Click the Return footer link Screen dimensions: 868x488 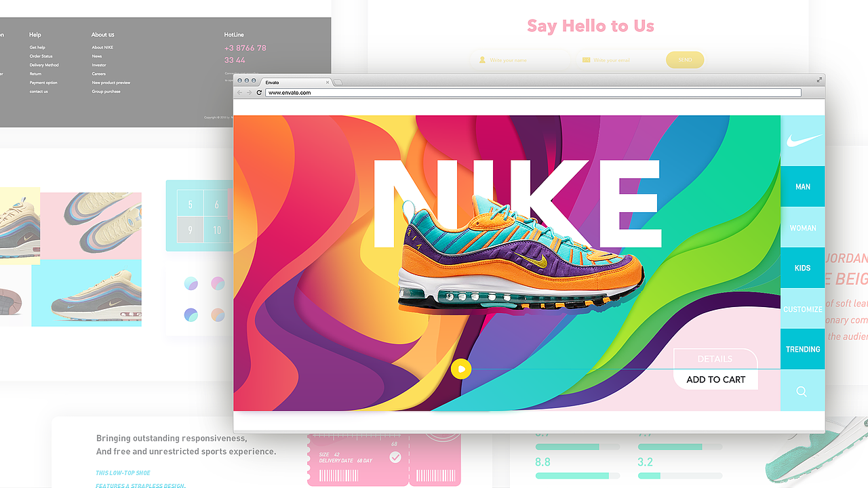click(35, 74)
